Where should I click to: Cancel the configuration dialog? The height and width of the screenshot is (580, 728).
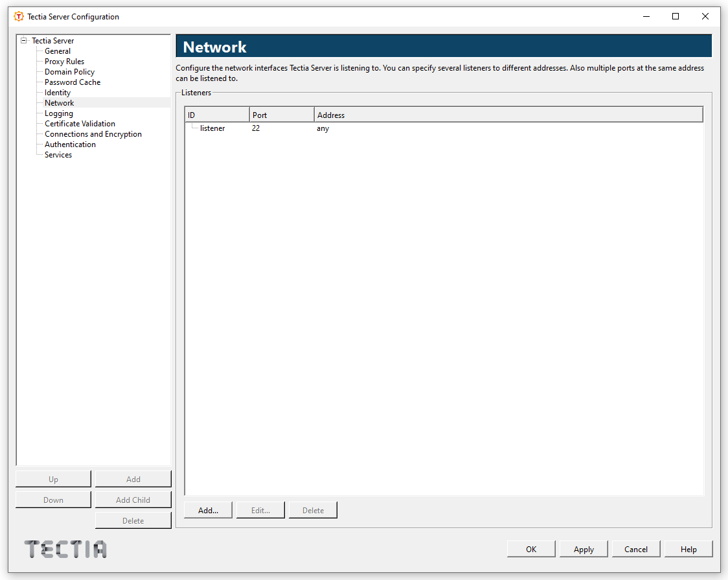tap(636, 550)
